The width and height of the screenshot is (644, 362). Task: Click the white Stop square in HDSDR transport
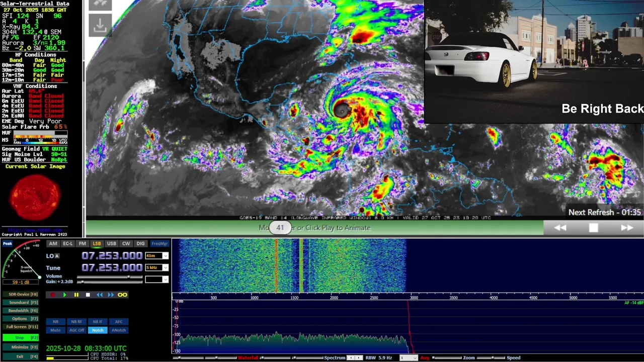[x=88, y=295]
